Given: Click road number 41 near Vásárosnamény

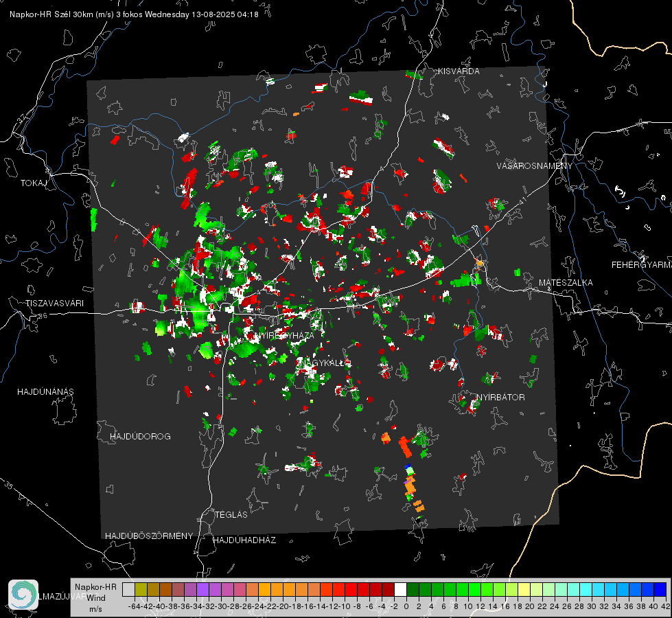Looking at the screenshot, I should (x=522, y=201).
